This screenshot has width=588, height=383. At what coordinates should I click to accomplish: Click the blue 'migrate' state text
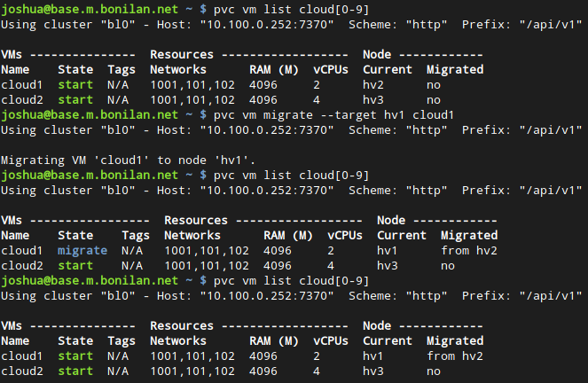pyautogui.click(x=82, y=251)
